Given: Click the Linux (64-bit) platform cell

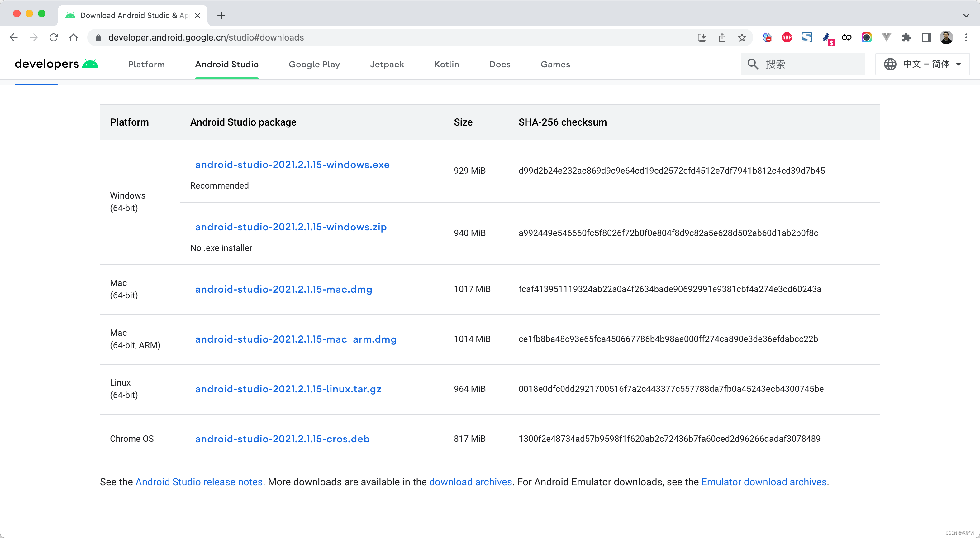Looking at the screenshot, I should [124, 389].
